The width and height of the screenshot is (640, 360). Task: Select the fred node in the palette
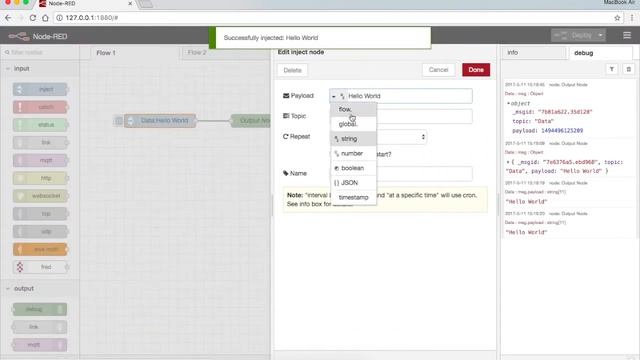tap(40, 267)
